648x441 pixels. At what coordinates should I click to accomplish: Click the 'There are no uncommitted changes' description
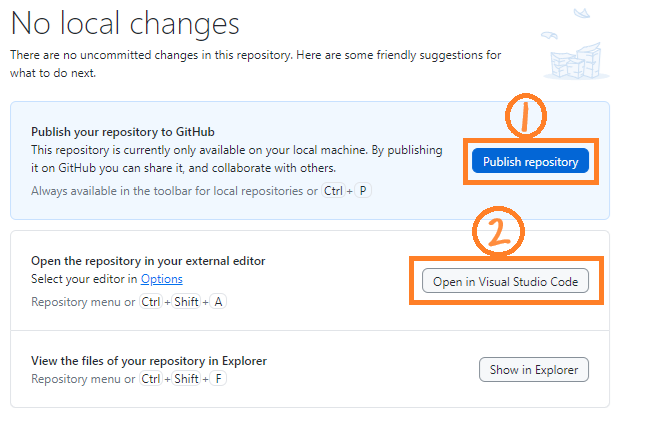coord(255,64)
